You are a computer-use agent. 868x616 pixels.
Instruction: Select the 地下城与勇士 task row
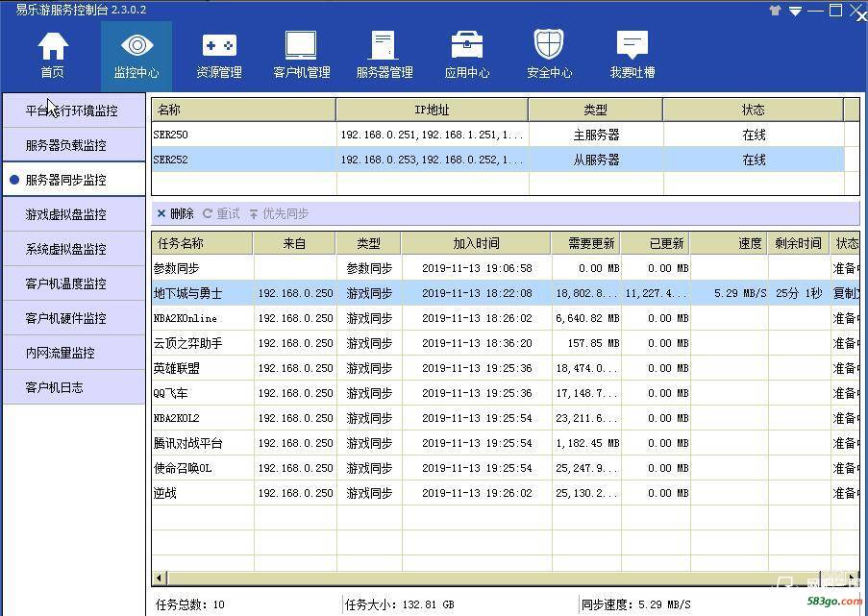[505, 293]
